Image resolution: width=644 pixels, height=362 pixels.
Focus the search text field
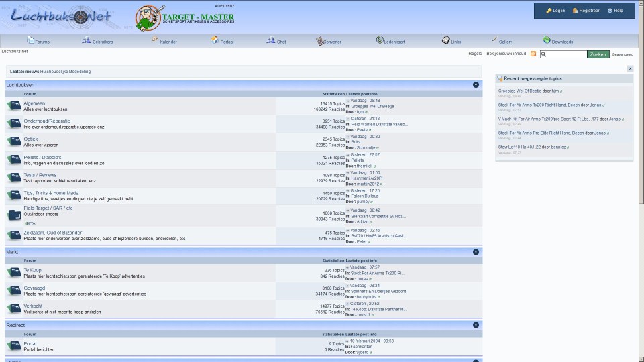click(563, 54)
